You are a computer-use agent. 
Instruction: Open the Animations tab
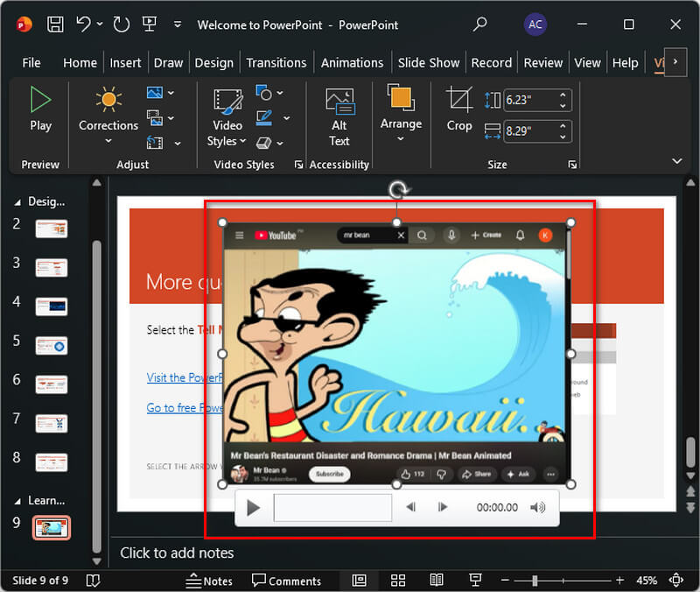(x=353, y=62)
